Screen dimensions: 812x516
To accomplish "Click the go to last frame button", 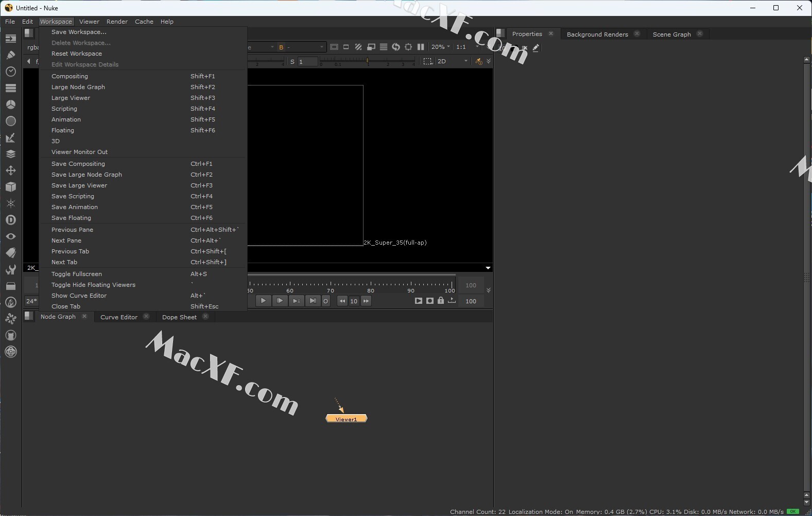I will (x=313, y=301).
